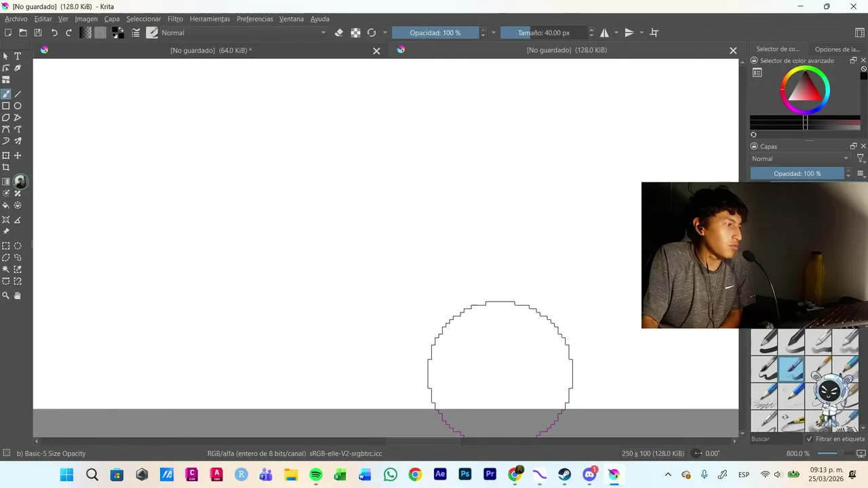
Task: Toggle the Eraser mode
Action: point(339,33)
